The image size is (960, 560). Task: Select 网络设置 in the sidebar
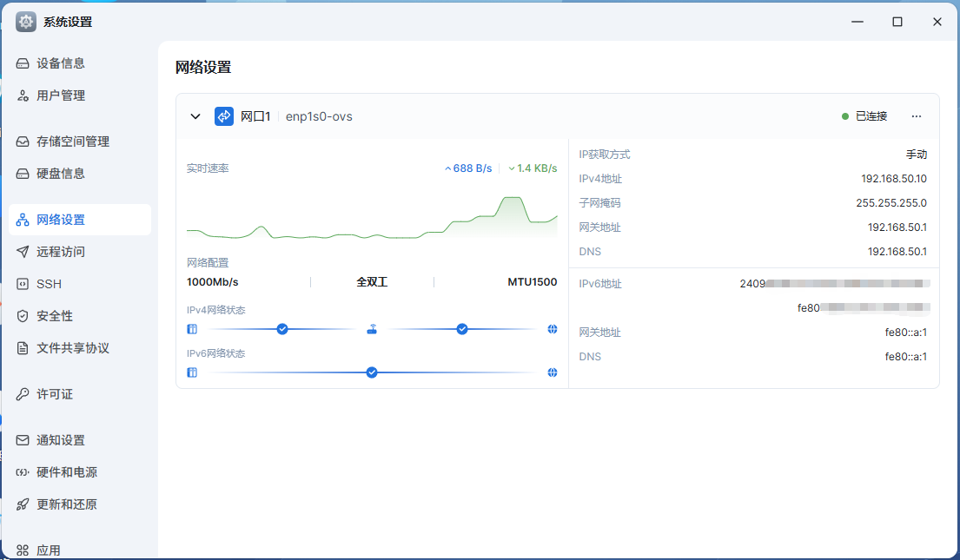point(80,220)
